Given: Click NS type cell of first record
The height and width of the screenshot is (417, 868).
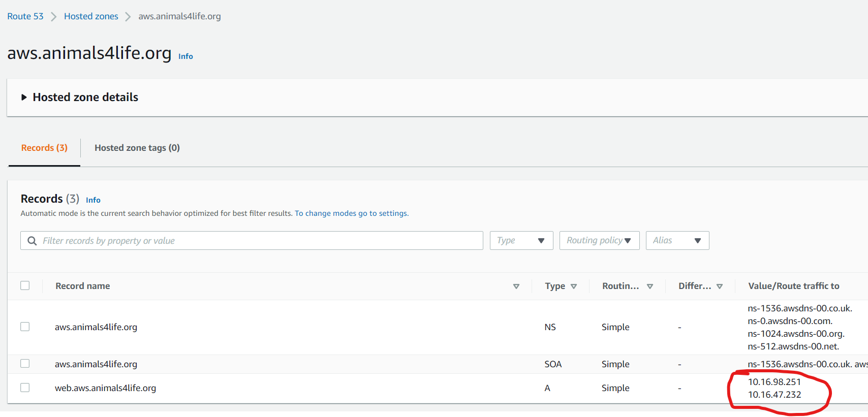Looking at the screenshot, I should [x=550, y=327].
